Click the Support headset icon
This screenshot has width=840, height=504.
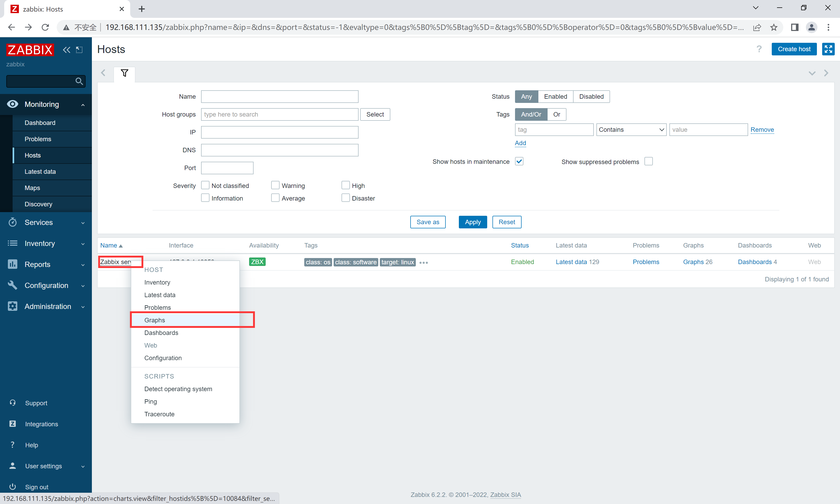point(13,403)
